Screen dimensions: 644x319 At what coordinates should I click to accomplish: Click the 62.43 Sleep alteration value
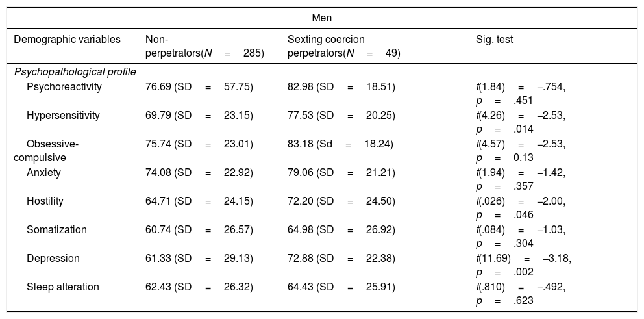pyautogui.click(x=199, y=287)
